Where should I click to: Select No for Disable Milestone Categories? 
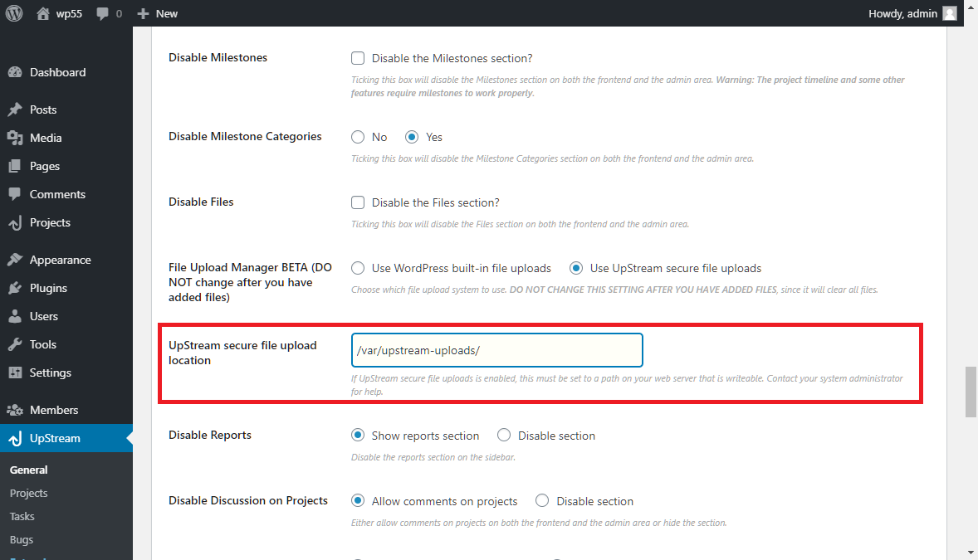(358, 137)
